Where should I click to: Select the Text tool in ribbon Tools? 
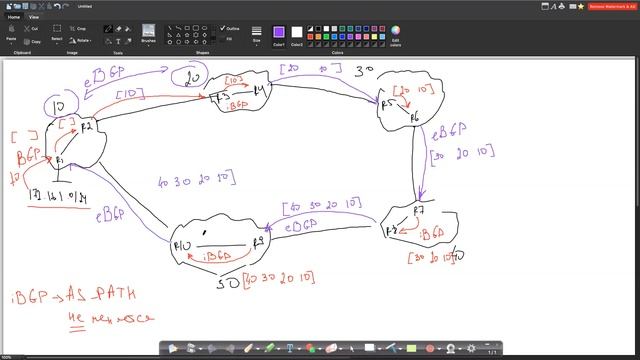click(x=118, y=41)
